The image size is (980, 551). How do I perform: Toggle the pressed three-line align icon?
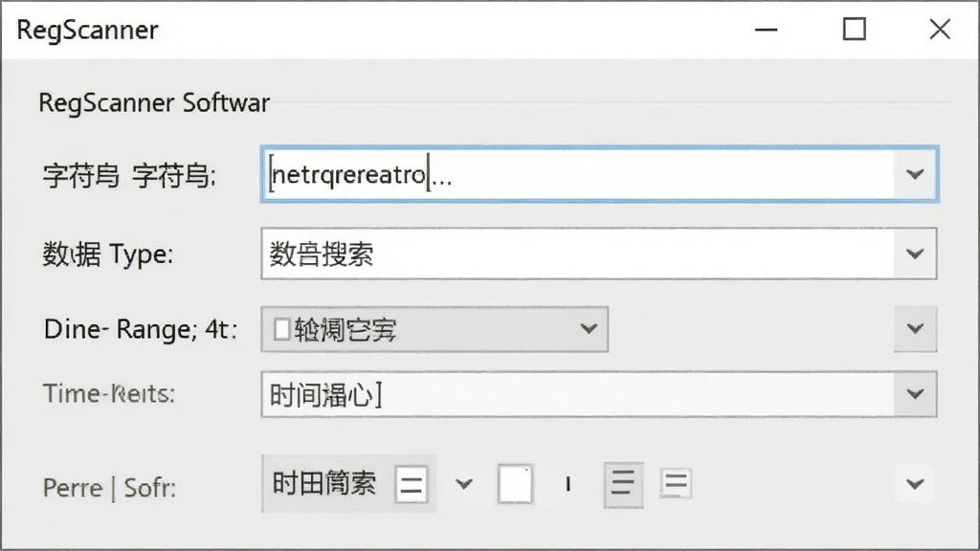pos(623,484)
